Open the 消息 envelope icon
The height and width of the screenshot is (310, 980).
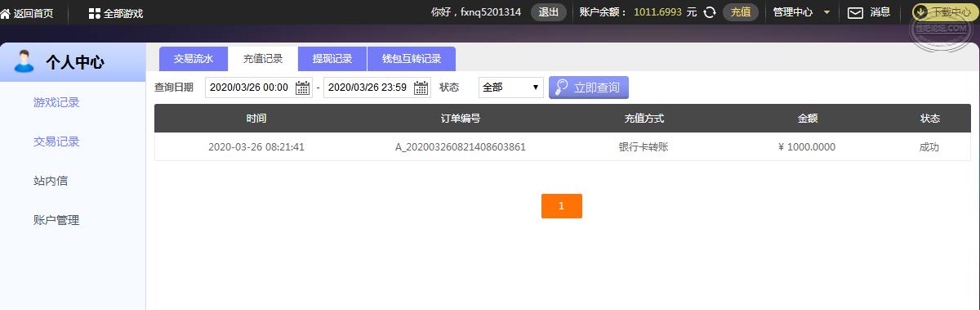tap(855, 12)
